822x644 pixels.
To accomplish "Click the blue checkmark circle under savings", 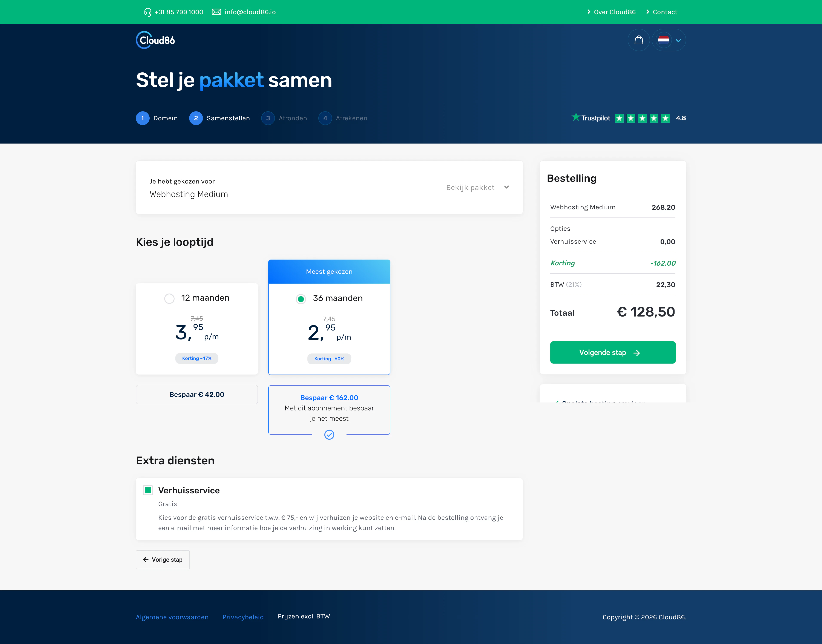I will [x=329, y=435].
